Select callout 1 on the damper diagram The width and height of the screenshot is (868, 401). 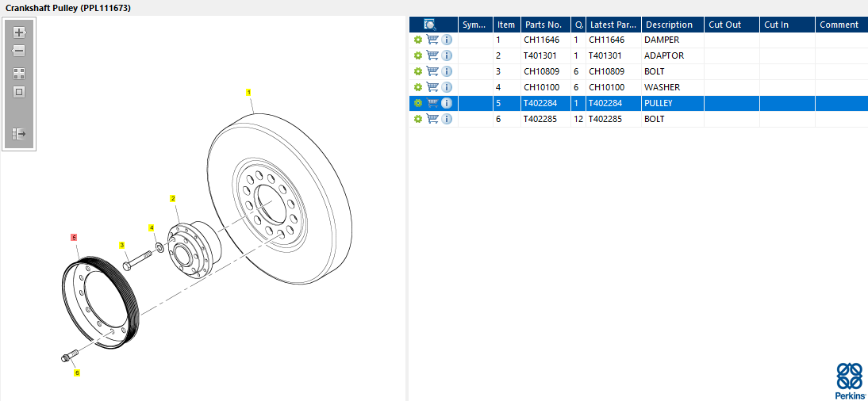point(249,92)
